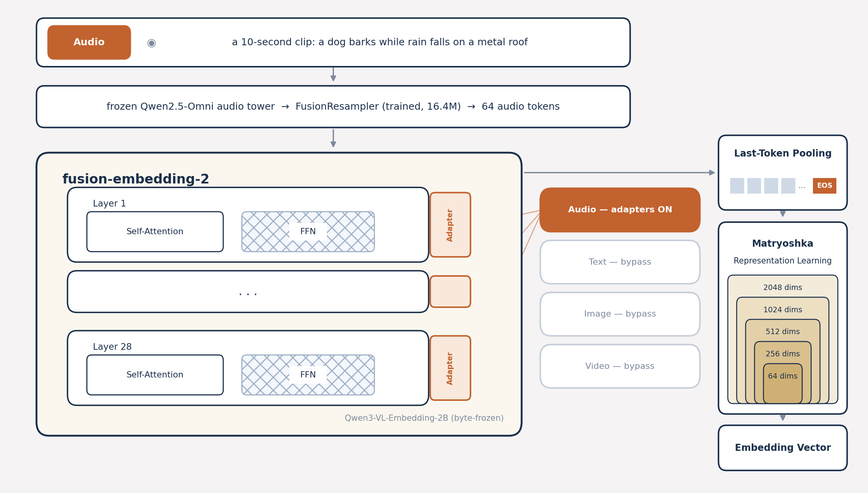Select the Audio — adapters ON pill

[x=620, y=210]
